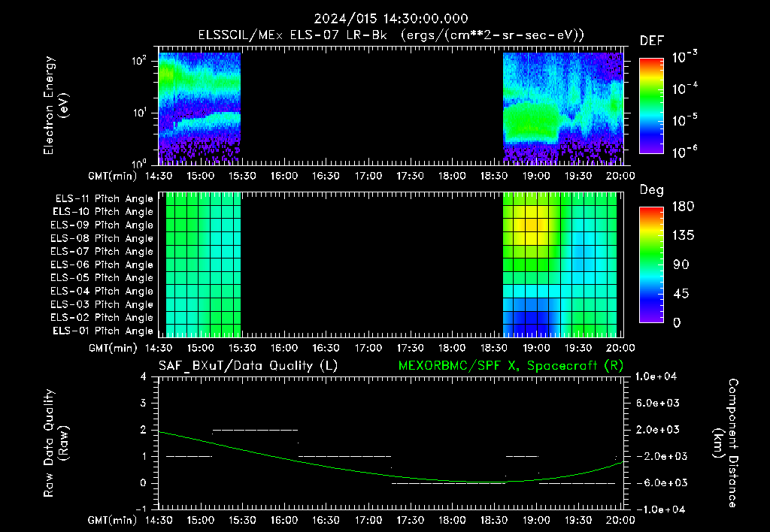Click the early-interval electron energy spectrogram block
The width and height of the screenshot is (770, 532).
(199, 108)
